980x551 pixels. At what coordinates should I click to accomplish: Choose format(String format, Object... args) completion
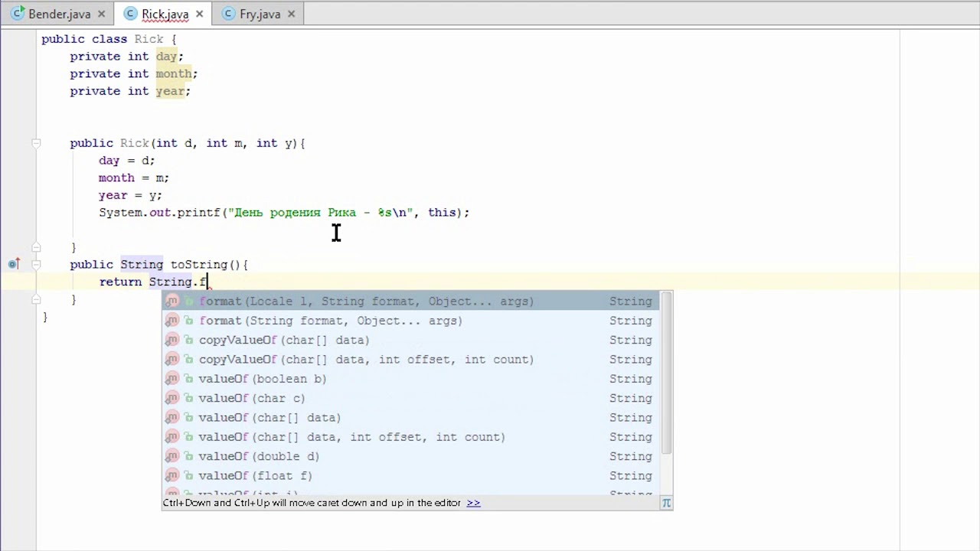click(x=410, y=321)
